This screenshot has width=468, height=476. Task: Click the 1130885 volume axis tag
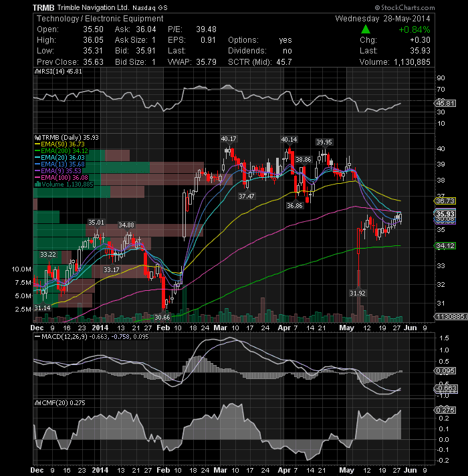451,317
